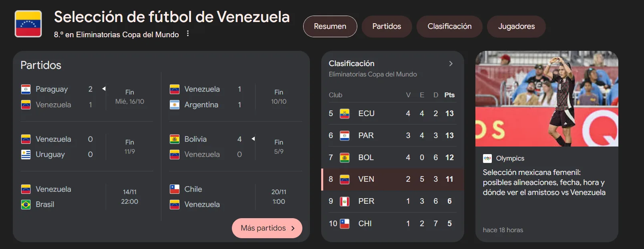The height and width of the screenshot is (249, 644).
Task: Click the Bolivia flag in standings table
Action: coord(344,158)
